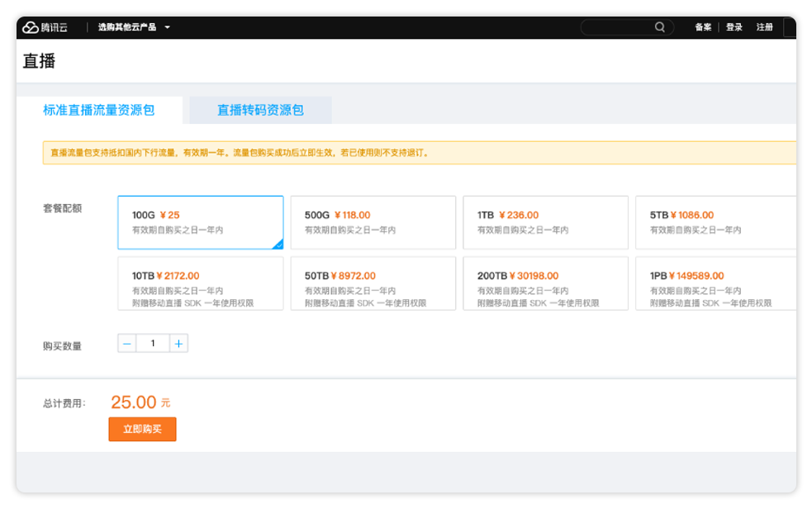The height and width of the screenshot is (509, 812).
Task: Choose the 10TB ¥2172.00 package
Action: pyautogui.click(x=201, y=283)
